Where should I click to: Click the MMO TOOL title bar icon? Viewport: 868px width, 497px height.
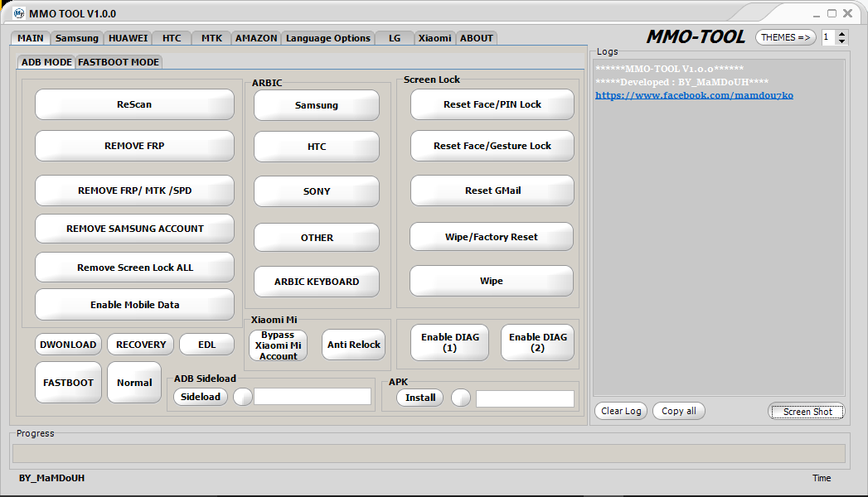19,13
